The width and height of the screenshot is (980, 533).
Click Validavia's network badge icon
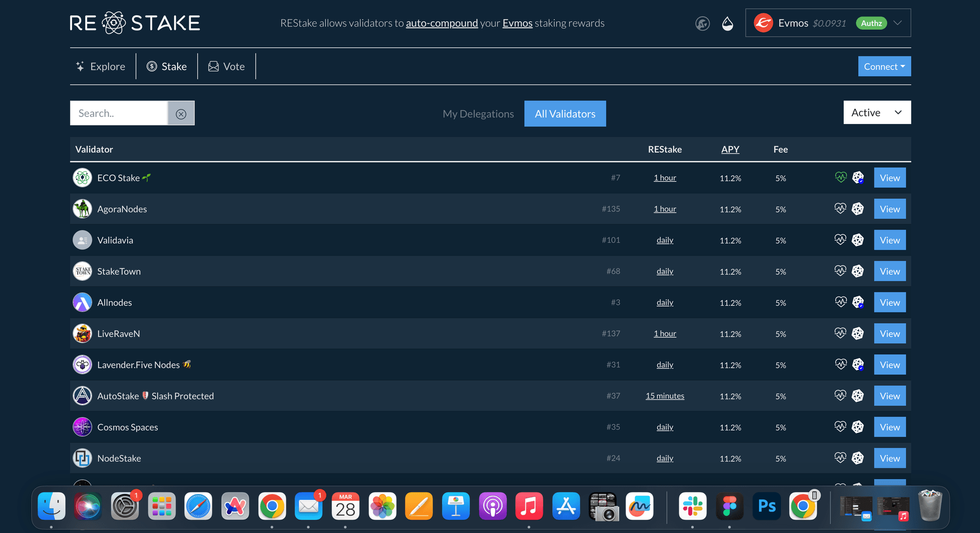858,240
